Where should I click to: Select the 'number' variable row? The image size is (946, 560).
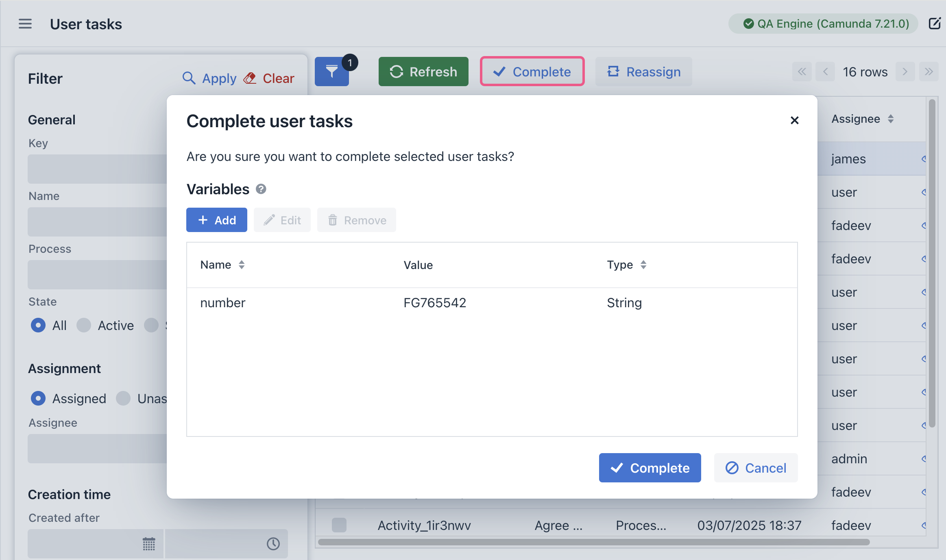pyautogui.click(x=492, y=303)
